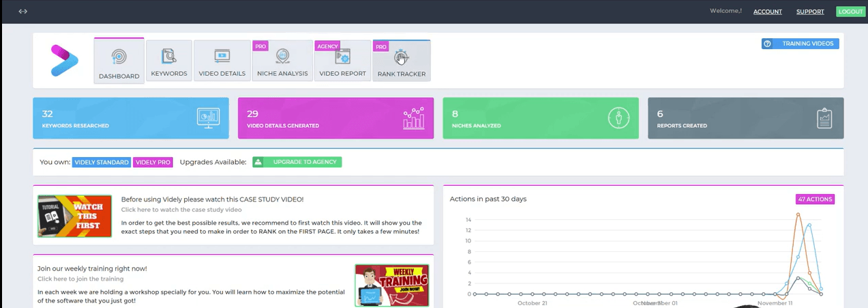Open the Video Details tab

(x=222, y=61)
